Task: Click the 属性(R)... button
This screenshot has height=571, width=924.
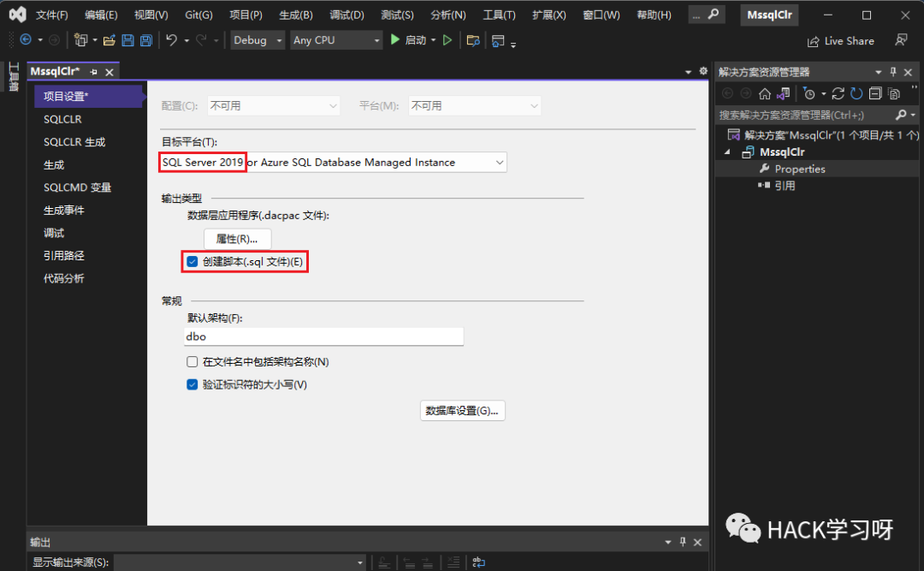Action: pyautogui.click(x=237, y=239)
